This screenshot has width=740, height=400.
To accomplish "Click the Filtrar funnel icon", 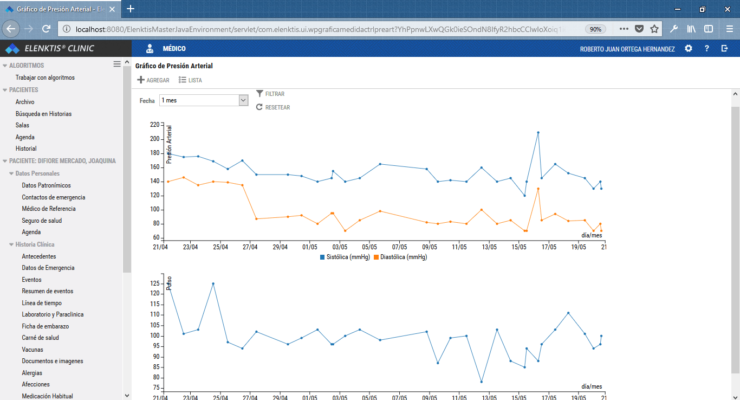I will pos(260,93).
